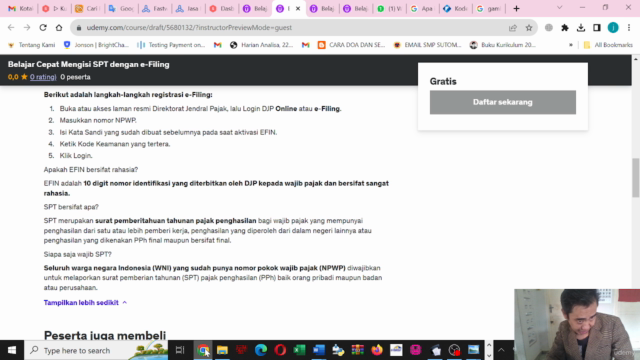640x360 pixels.
Task: Bookmark this page with the star icon
Action: pos(529,28)
